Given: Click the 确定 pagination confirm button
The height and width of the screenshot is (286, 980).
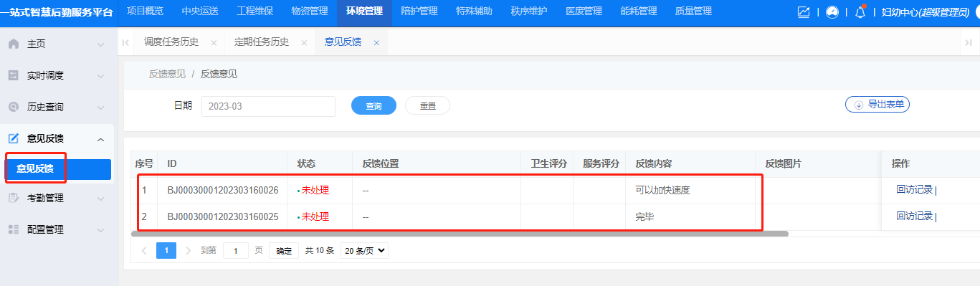Looking at the screenshot, I should click(284, 250).
